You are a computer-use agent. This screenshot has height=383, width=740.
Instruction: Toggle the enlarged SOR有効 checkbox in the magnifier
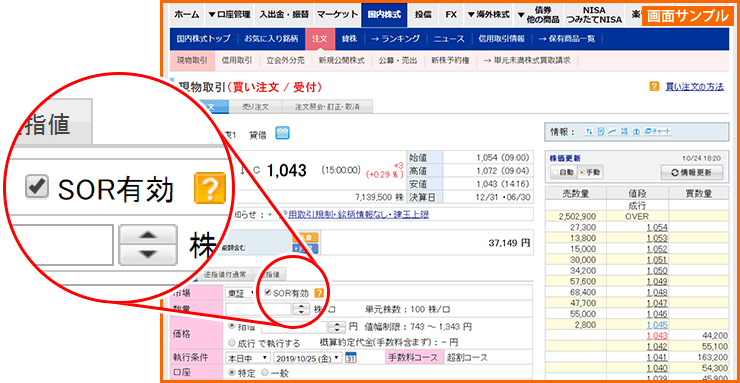(x=36, y=188)
